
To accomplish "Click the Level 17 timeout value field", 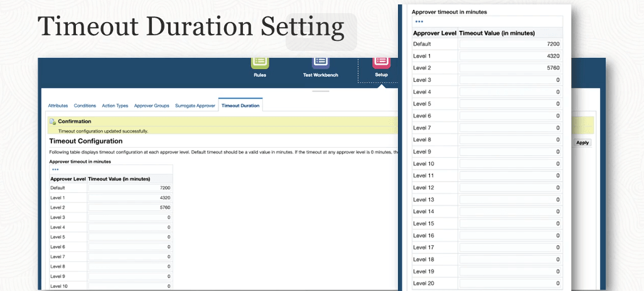I will [510, 248].
